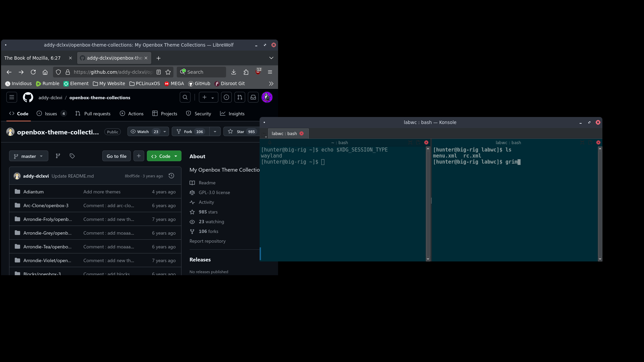
Task: Open the Rumble bookmark
Action: coord(48,83)
